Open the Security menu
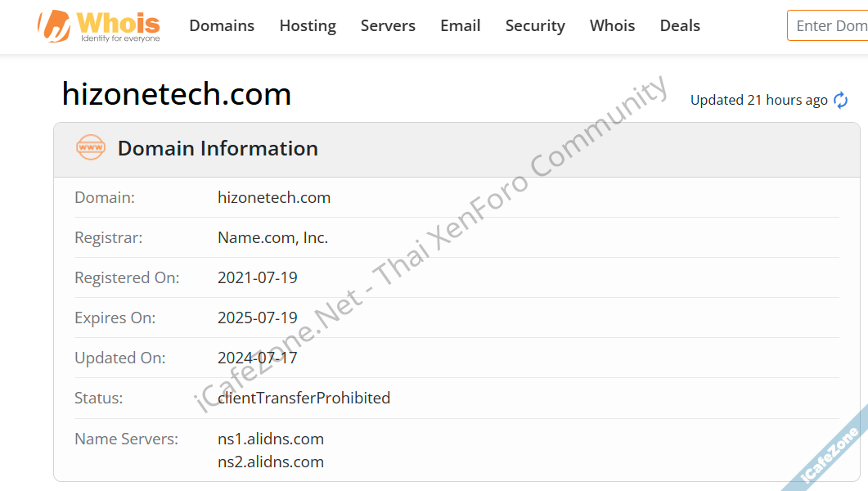The image size is (868, 491). pos(535,26)
